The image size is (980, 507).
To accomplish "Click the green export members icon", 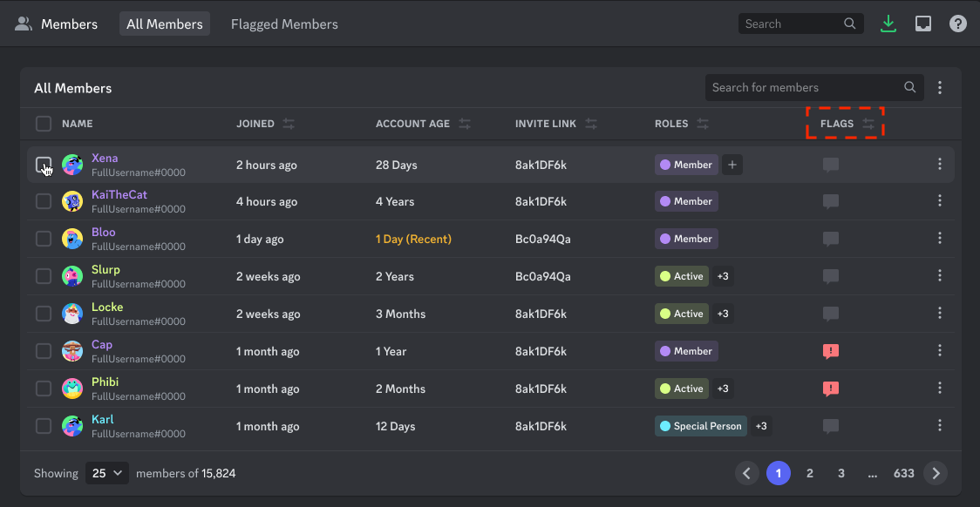I will (x=888, y=23).
